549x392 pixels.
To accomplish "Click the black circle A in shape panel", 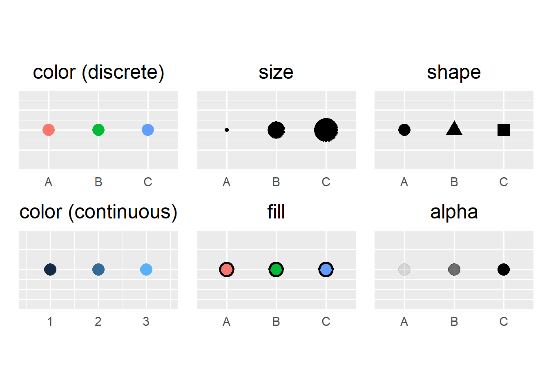I will coord(404,130).
